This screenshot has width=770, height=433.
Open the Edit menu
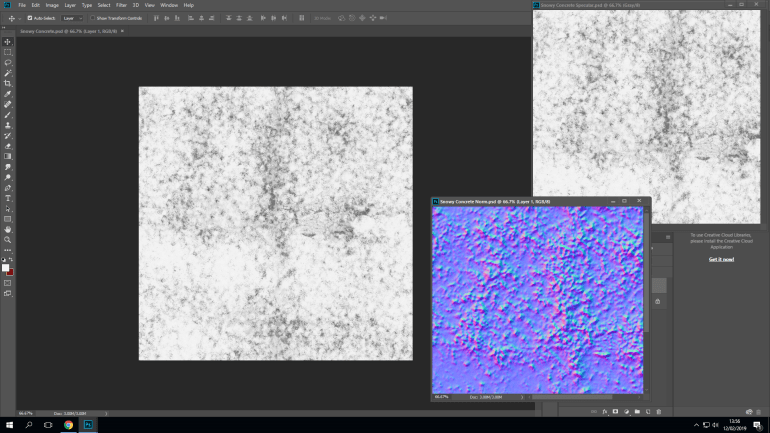(x=35, y=5)
